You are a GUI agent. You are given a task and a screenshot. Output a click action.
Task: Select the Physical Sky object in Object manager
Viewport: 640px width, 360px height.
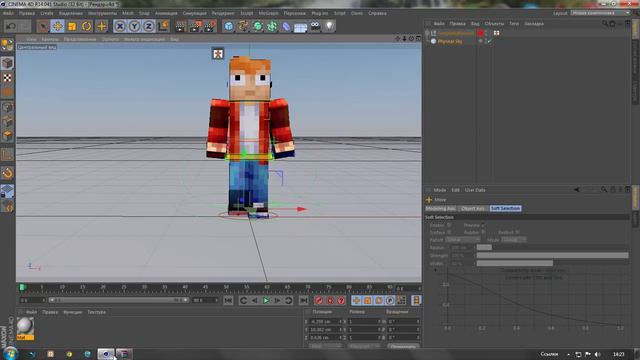click(450, 42)
